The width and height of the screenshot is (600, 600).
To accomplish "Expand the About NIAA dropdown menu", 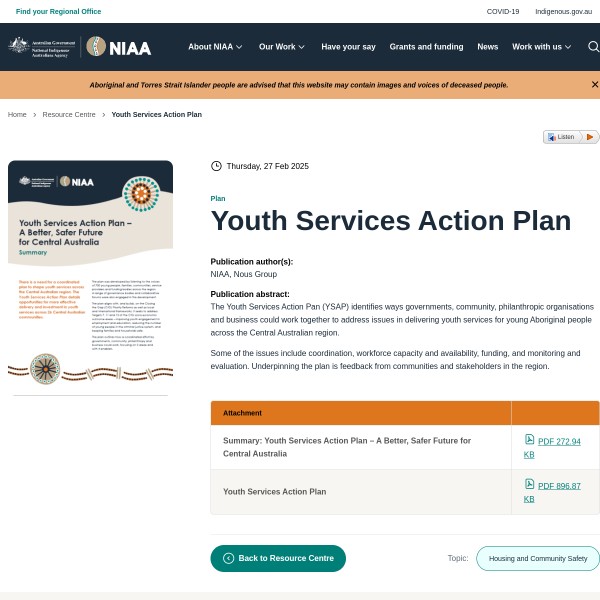I will [x=215, y=47].
